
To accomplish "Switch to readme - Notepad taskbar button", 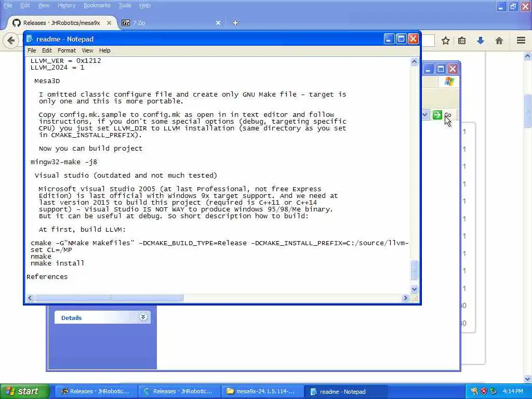I will [x=345, y=391].
